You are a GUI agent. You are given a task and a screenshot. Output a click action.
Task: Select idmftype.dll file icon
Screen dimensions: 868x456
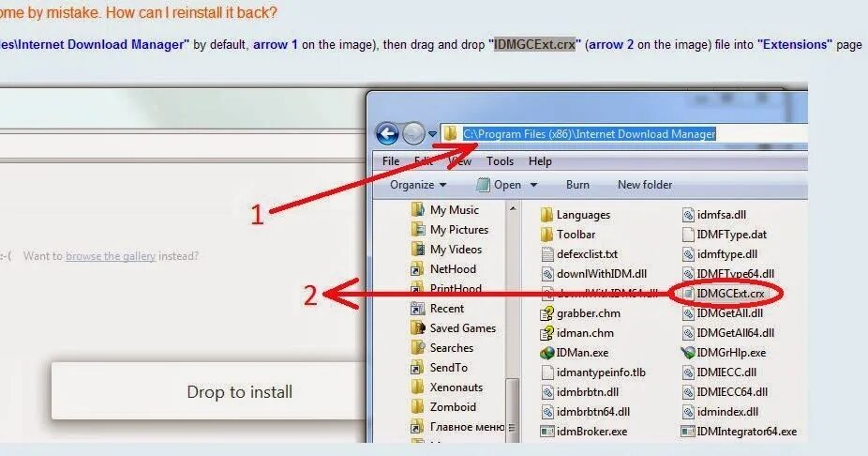[x=688, y=254]
